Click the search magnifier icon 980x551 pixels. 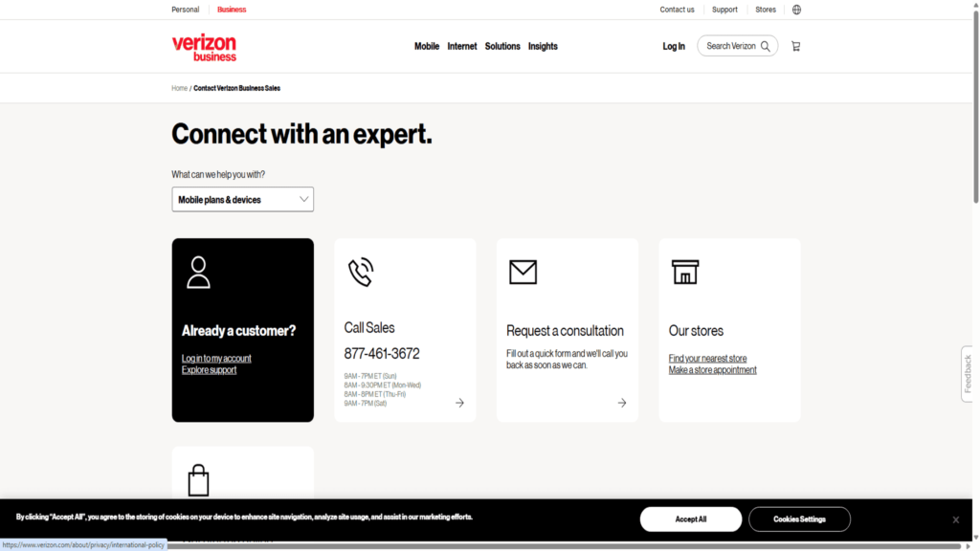[x=764, y=45]
